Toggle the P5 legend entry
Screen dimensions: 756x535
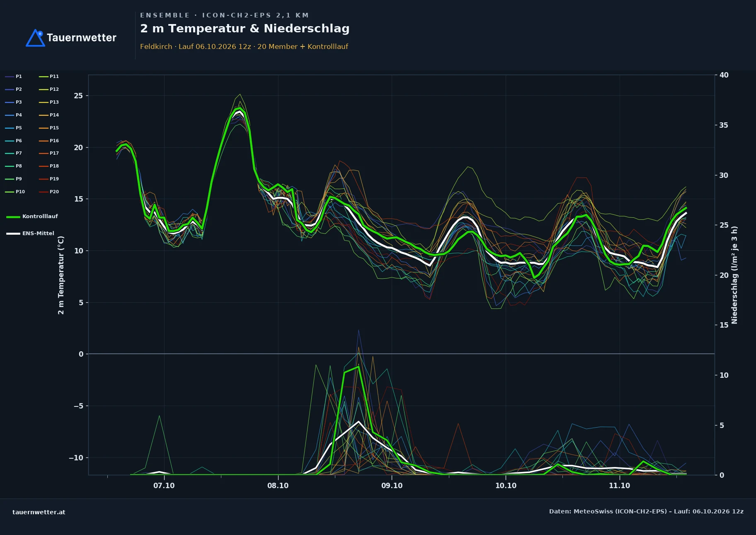click(x=14, y=128)
